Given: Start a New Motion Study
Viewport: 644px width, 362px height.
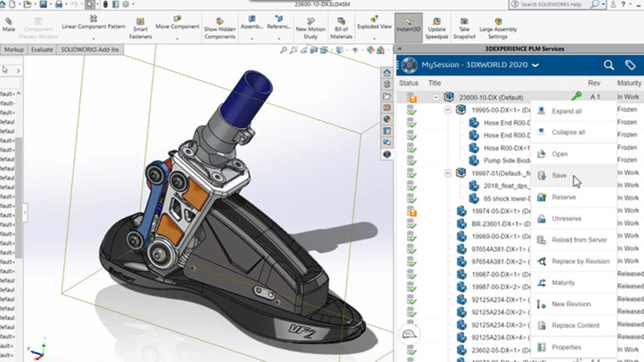Looking at the screenshot, I should 310,25.
